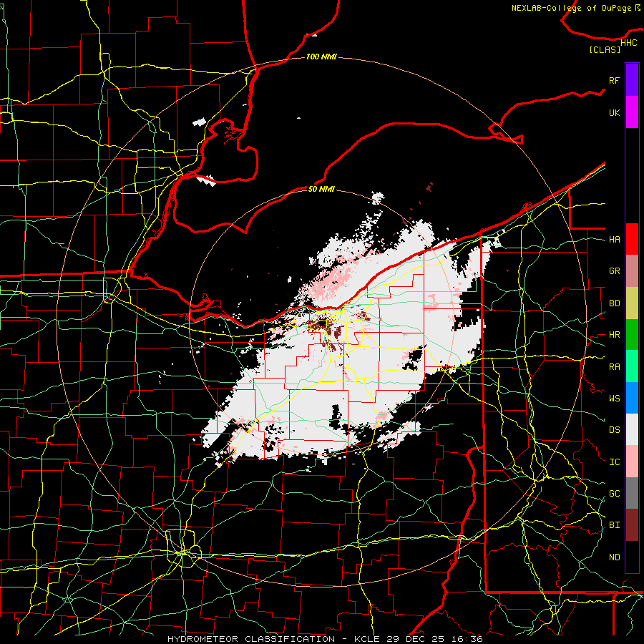The width and height of the screenshot is (644, 644).
Task: Click the GC gray legend swatch
Action: click(x=632, y=493)
